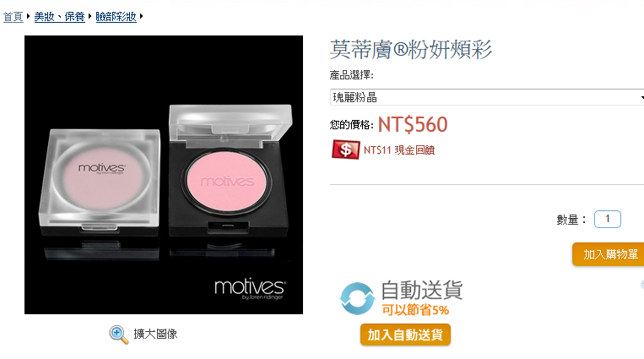
Task: Open 美妝、保養 breadcrumb link
Action: (x=60, y=16)
